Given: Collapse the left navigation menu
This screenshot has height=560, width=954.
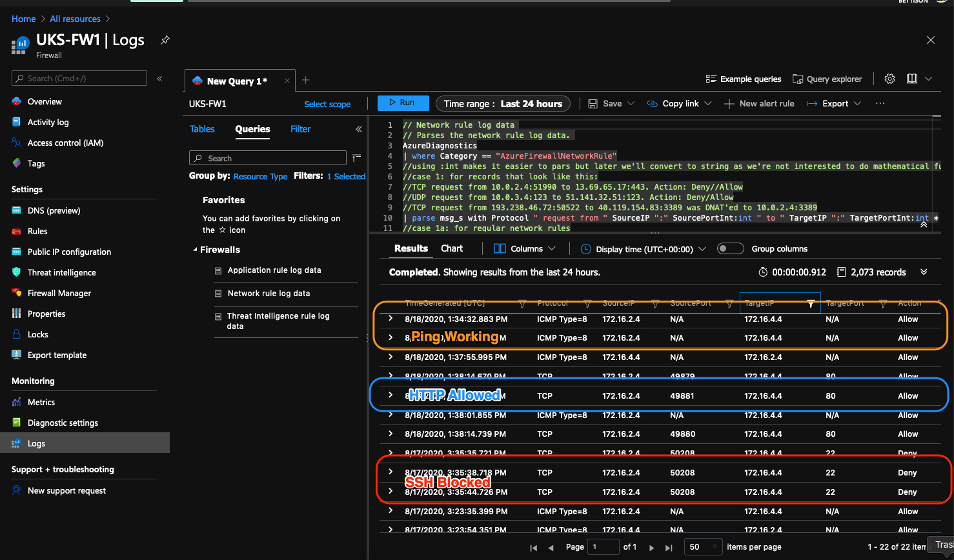Looking at the screenshot, I should click(159, 79).
